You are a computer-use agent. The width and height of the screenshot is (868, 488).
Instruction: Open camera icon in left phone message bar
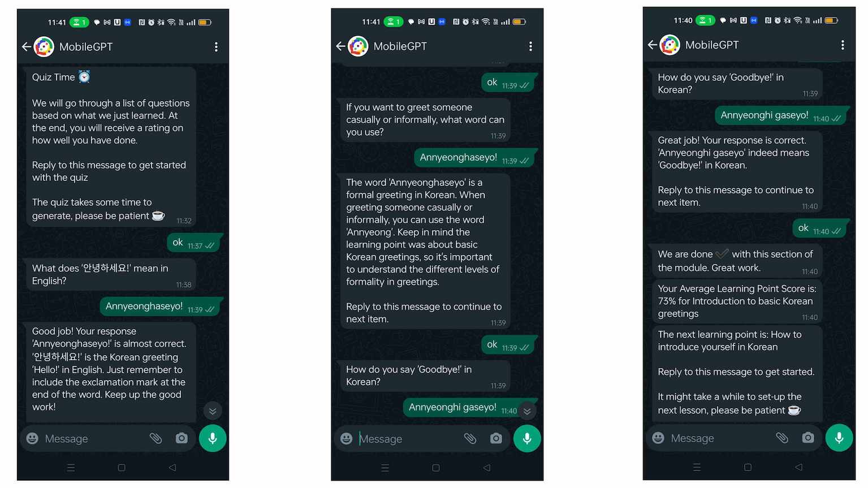coord(182,438)
